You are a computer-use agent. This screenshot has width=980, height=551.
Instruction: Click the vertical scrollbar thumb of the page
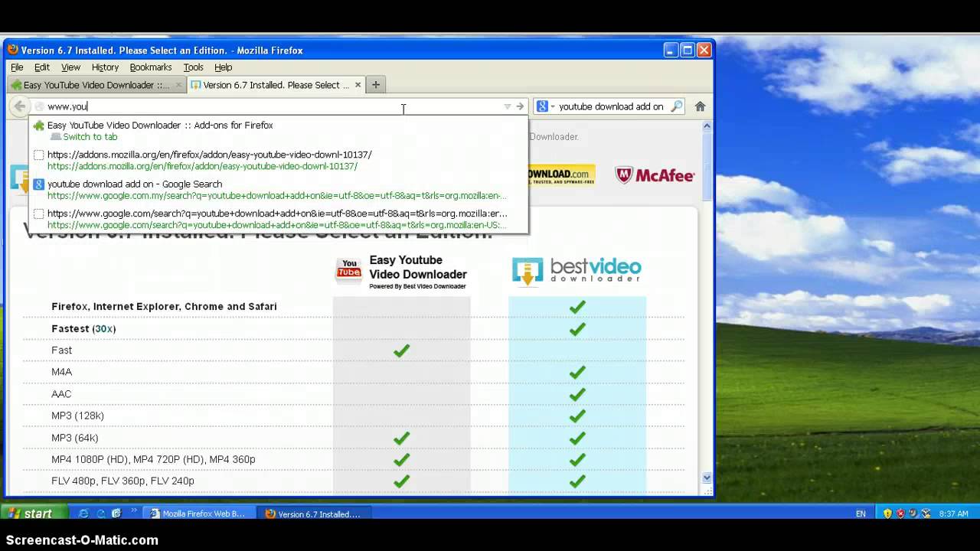(x=707, y=167)
